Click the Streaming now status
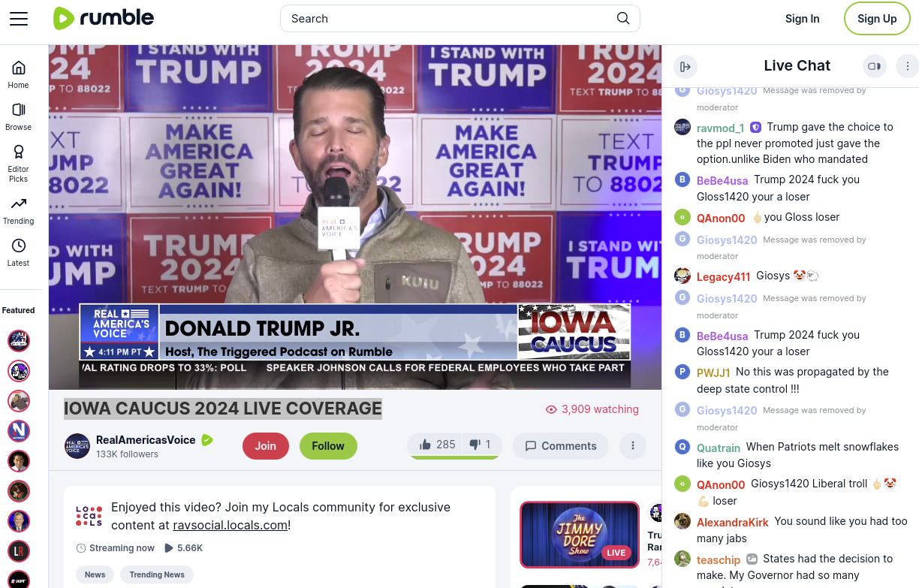The width and height of the screenshot is (919, 588). tap(116, 548)
